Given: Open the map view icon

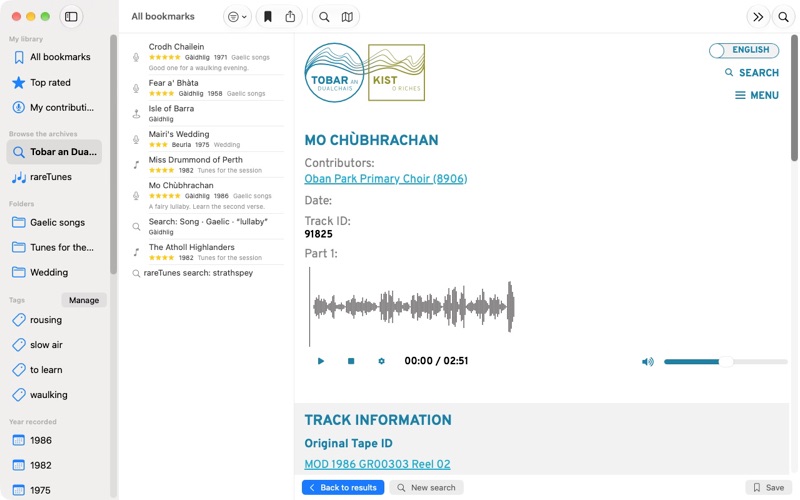Looking at the screenshot, I should 347,17.
